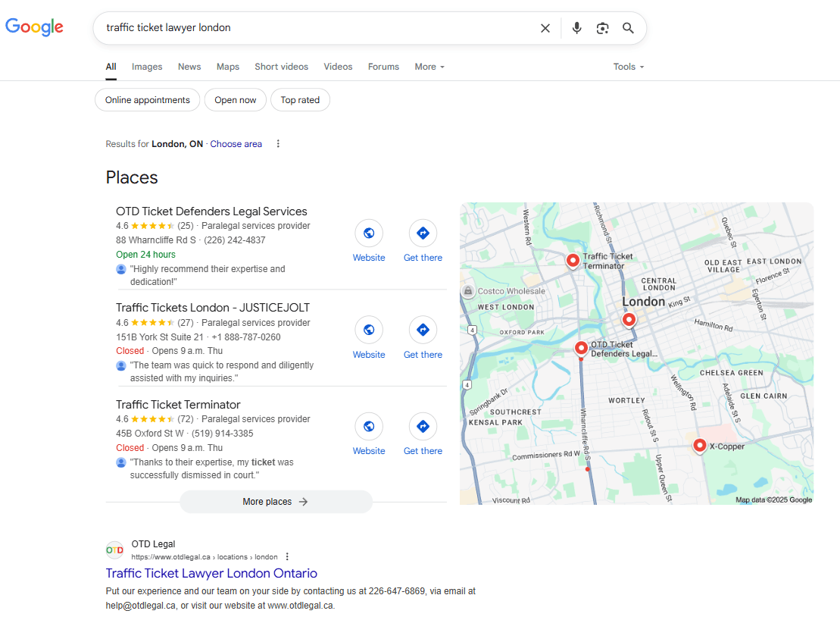Viewport: 840px width, 617px height.
Task: Open the Tools dropdown
Action: tap(628, 67)
